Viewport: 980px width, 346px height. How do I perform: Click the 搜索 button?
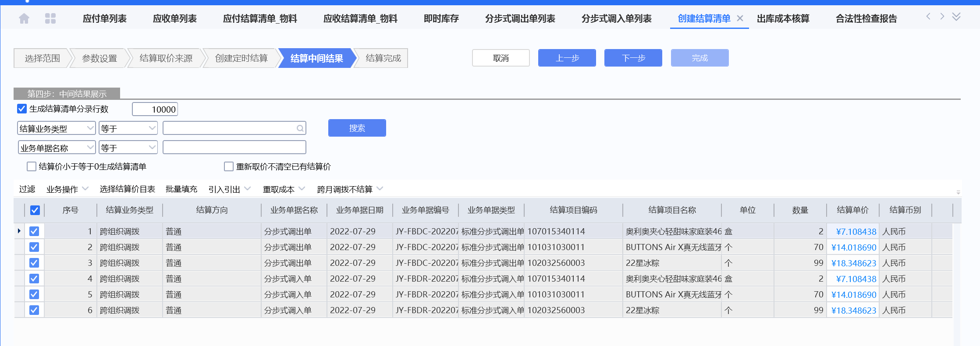[357, 128]
